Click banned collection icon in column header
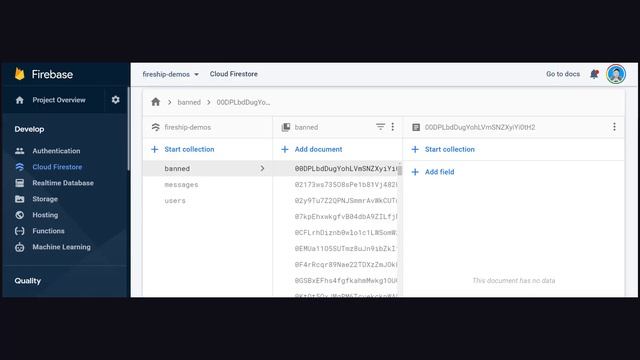 click(286, 127)
